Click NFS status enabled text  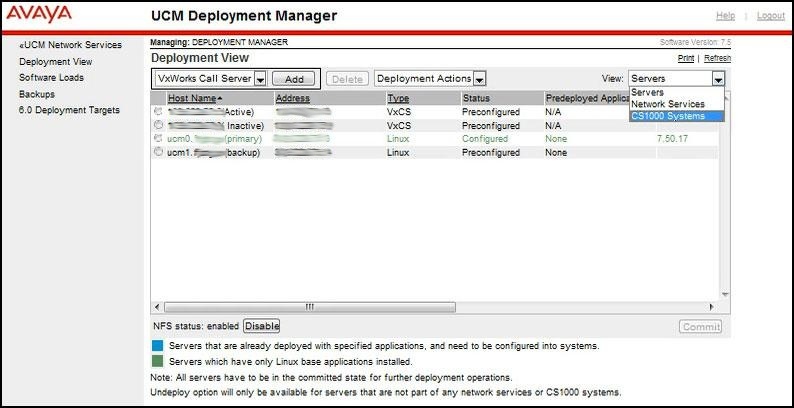click(x=196, y=327)
